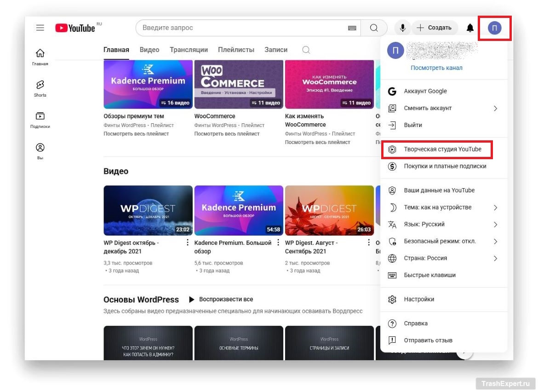The height and width of the screenshot is (392, 538).
Task: Open the Обзоры премиум тем playlist thumbnail
Action: click(x=148, y=85)
